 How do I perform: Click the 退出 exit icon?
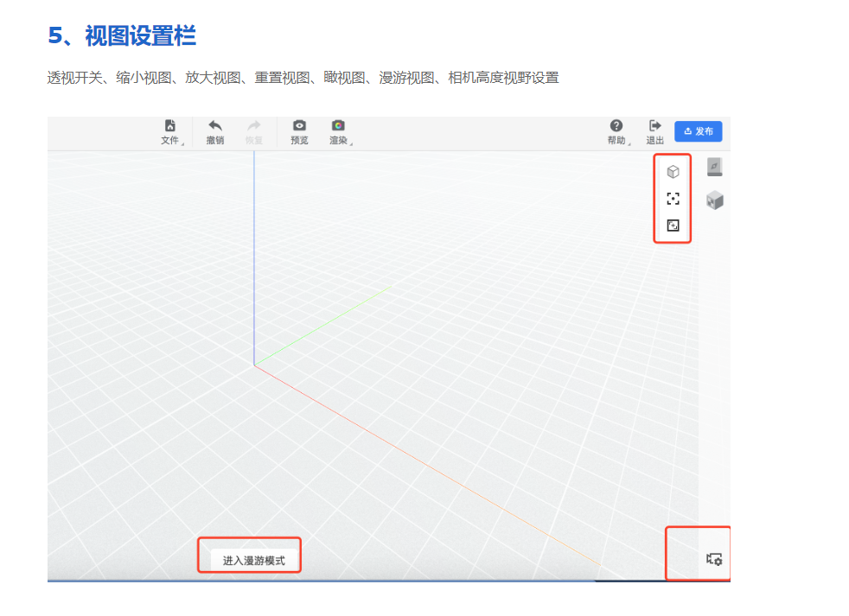point(654,126)
